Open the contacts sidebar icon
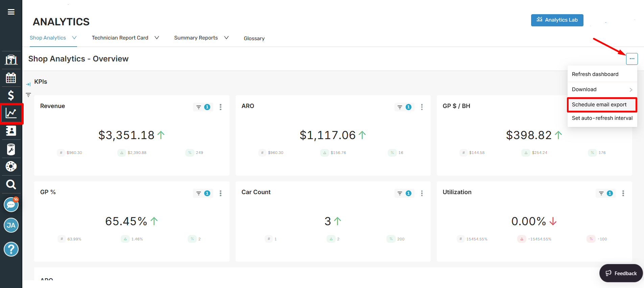 [11, 131]
